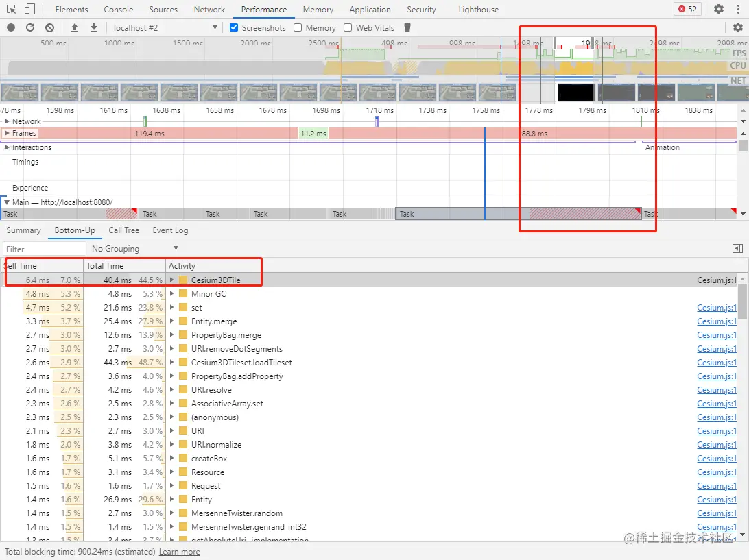Open the Application tab
749x560 pixels.
pos(370,9)
